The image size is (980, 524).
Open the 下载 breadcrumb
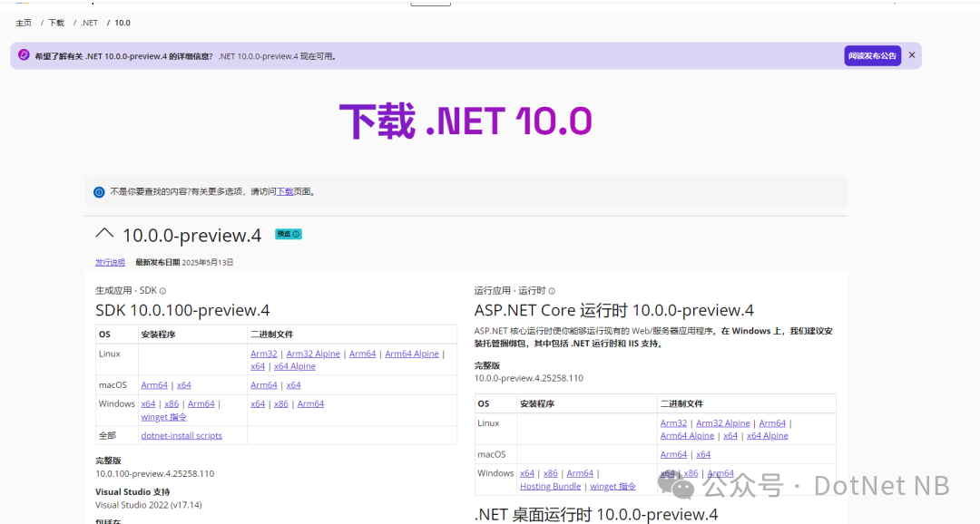56,23
